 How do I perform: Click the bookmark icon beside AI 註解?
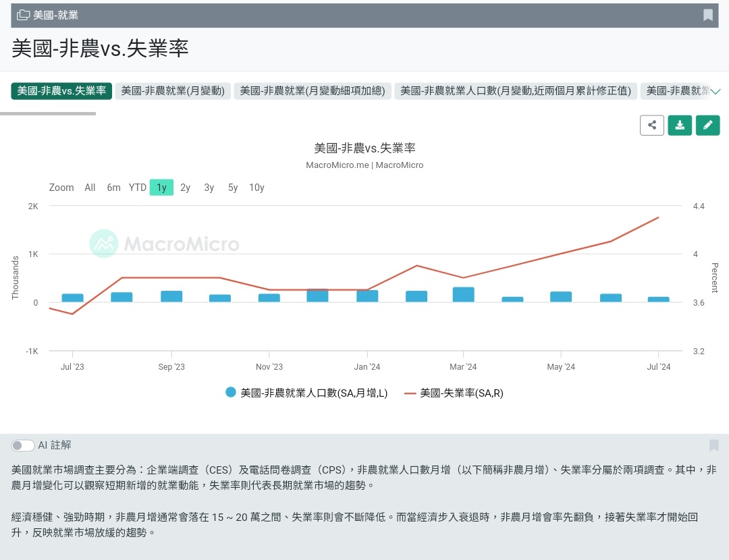click(713, 445)
